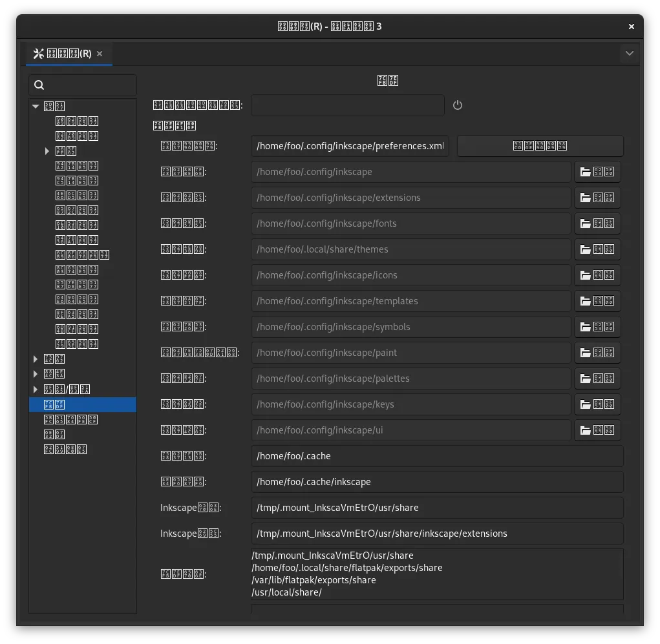Click the field showing /home/foo/.config/inkscape/symbols
Viewport: 660px width, 644px height.
(x=411, y=327)
